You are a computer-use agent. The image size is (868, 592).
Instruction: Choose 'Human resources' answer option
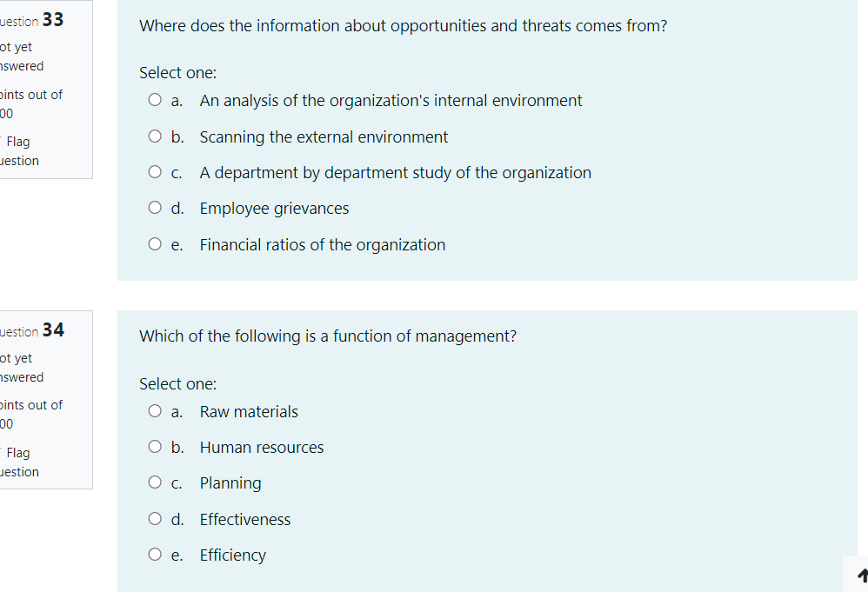154,447
